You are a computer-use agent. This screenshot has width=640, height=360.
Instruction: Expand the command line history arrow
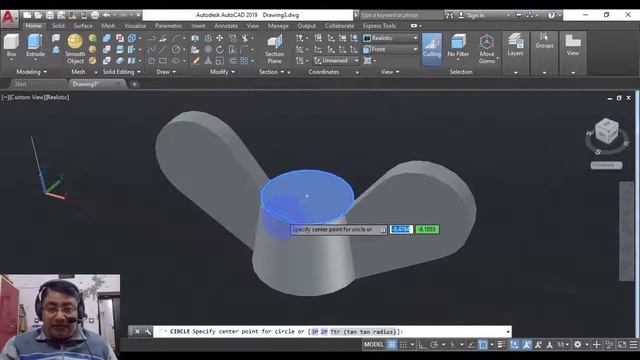click(508, 331)
